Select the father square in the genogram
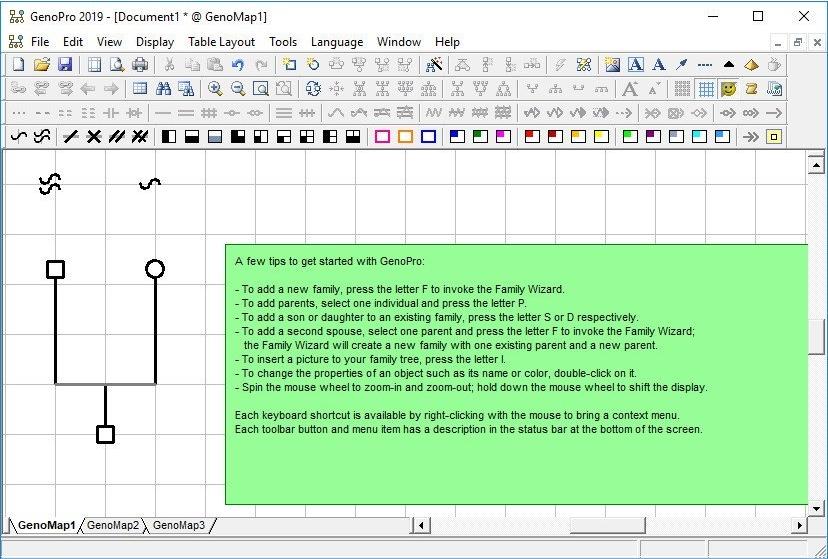Screen dimensions: 828x559 click(55, 269)
